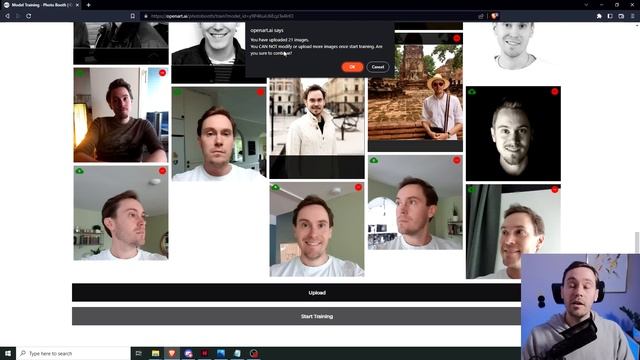The image size is (640, 360).
Task: Open the smiling selfie against green wall
Action: [317, 229]
